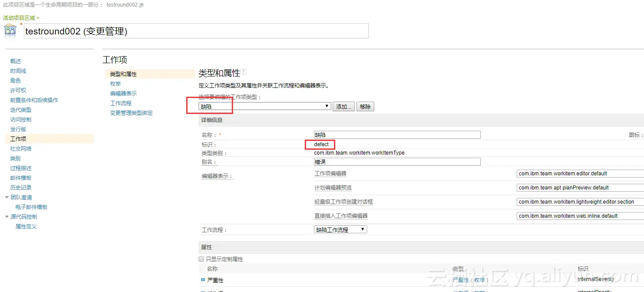This screenshot has height=292, width=644.
Task: Collapse the 团队邀请 tree node
Action: pyautogui.click(x=7, y=197)
